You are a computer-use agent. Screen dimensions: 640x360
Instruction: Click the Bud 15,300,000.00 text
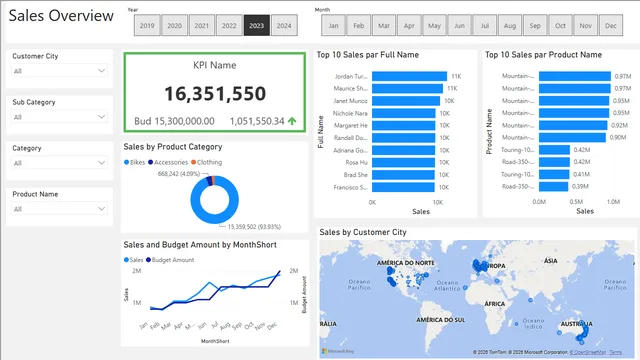tap(174, 121)
